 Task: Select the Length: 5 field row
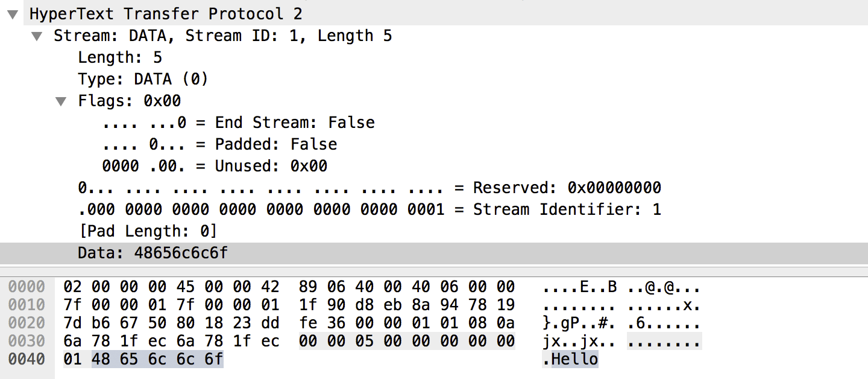119,57
